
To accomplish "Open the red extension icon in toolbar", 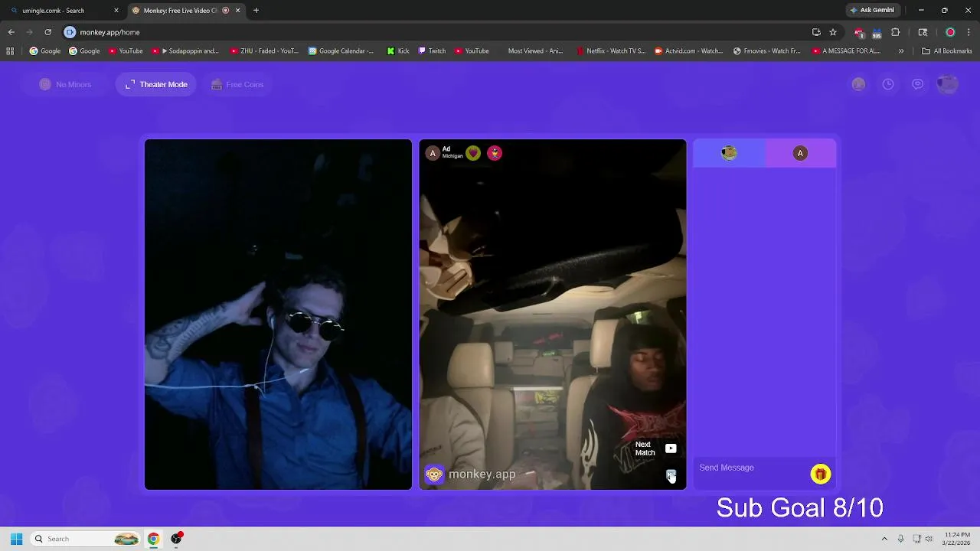I will tap(859, 33).
